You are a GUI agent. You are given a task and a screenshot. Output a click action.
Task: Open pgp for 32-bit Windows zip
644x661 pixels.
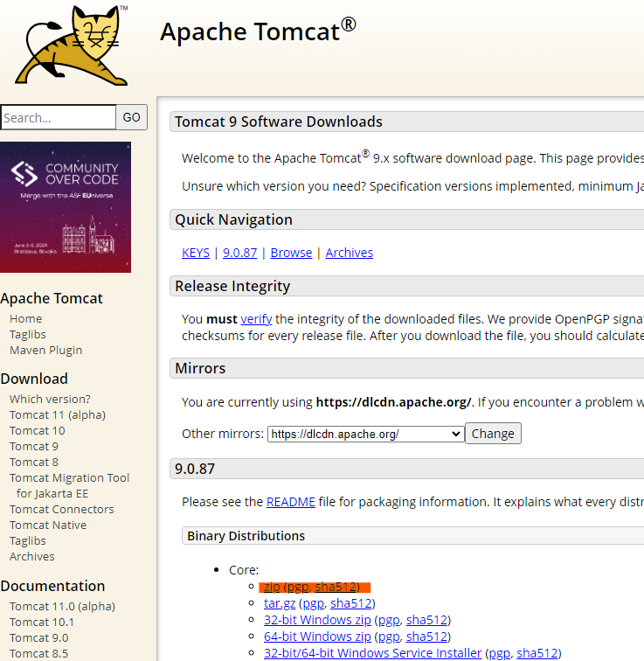[x=389, y=620]
